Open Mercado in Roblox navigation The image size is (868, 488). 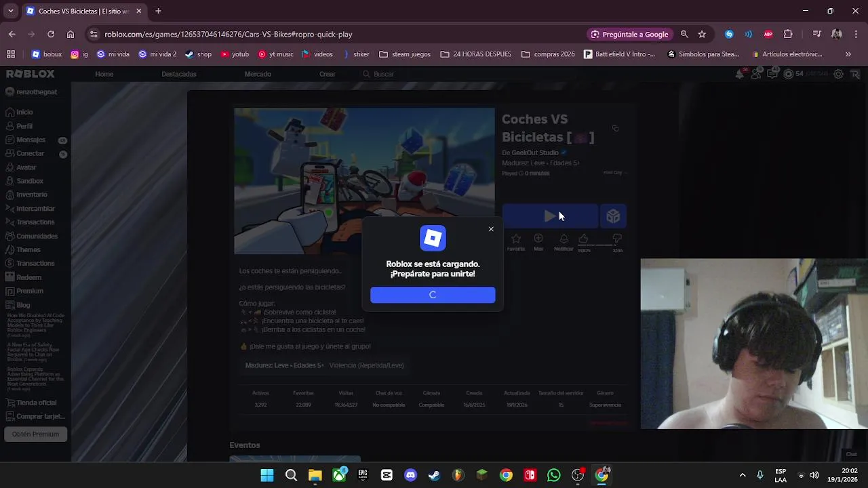coord(258,74)
